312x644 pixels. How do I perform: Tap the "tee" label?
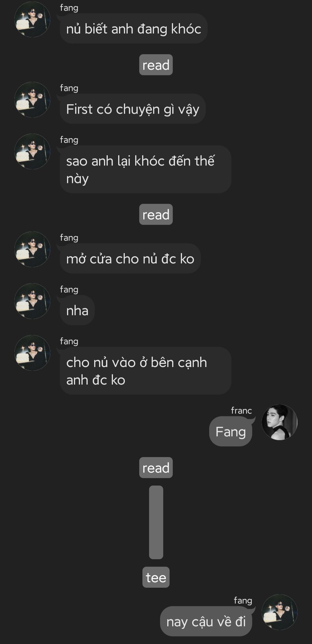click(x=156, y=577)
